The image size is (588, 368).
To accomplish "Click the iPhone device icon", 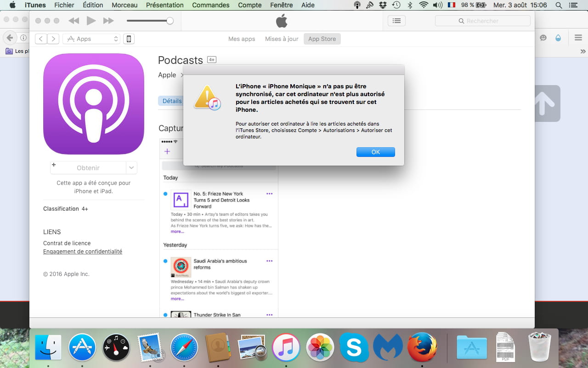I will click(129, 39).
